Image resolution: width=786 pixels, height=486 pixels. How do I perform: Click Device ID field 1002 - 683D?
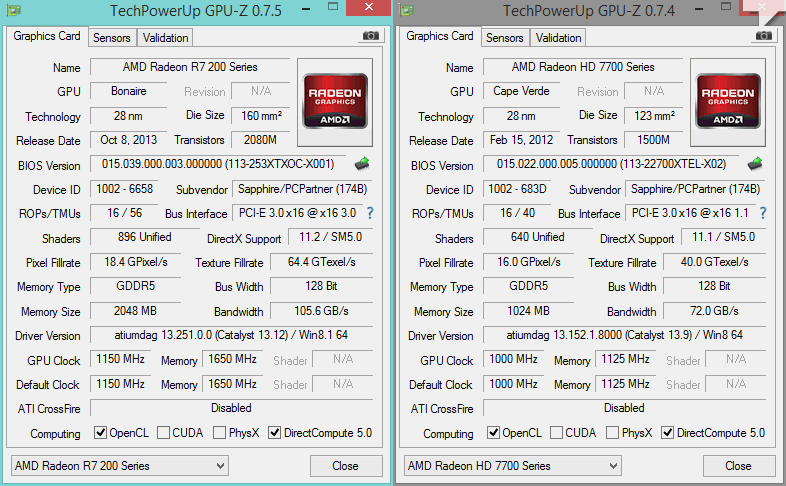[517, 189]
